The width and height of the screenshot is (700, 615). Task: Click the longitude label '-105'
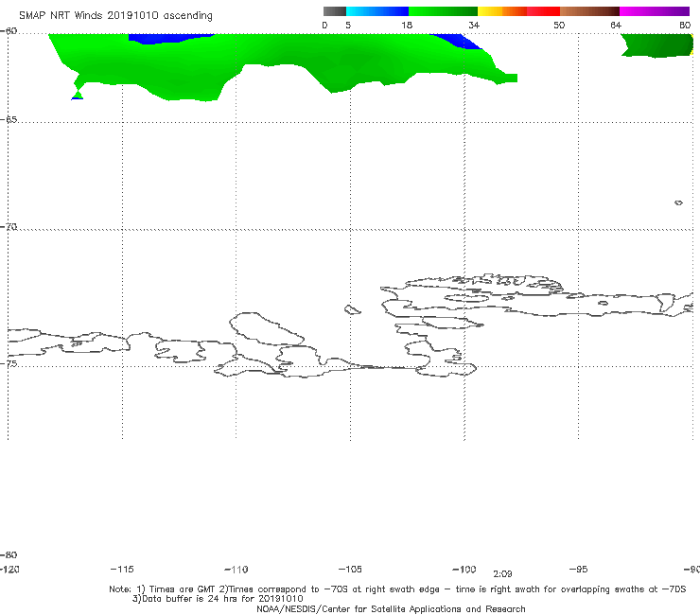(350, 570)
